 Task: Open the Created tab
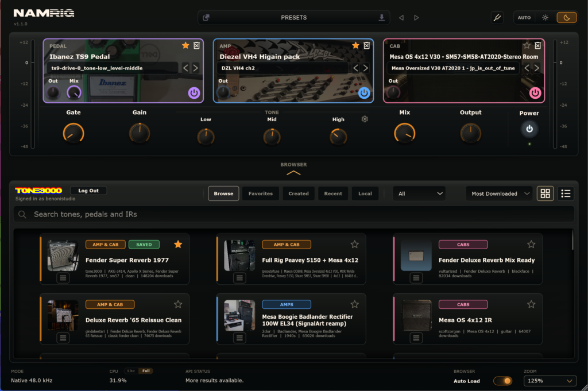(x=299, y=193)
